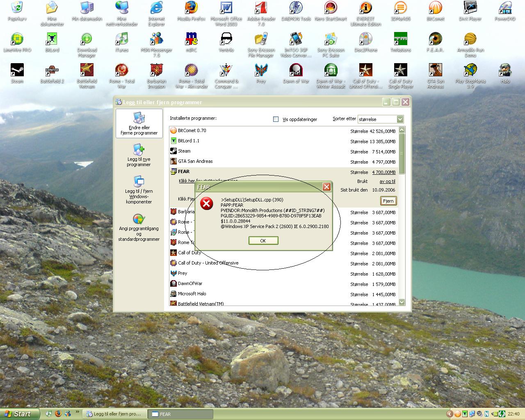Launch BitComet desktop shortcut
This screenshot has height=420, width=525.
click(435, 11)
